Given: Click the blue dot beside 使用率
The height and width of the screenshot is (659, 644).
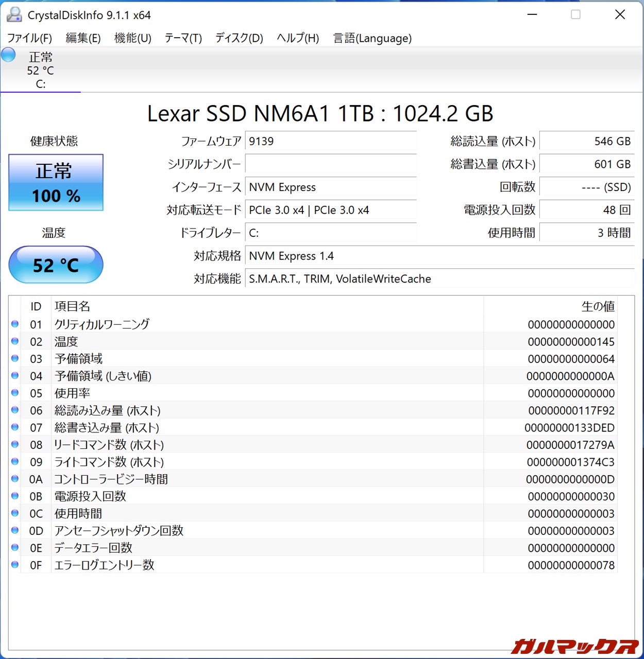Looking at the screenshot, I should [15, 392].
